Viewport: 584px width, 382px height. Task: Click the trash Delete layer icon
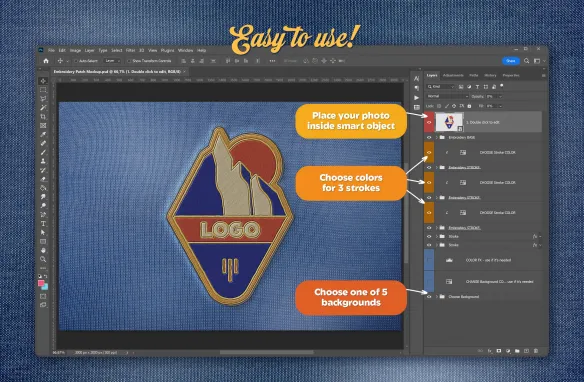tap(536, 351)
